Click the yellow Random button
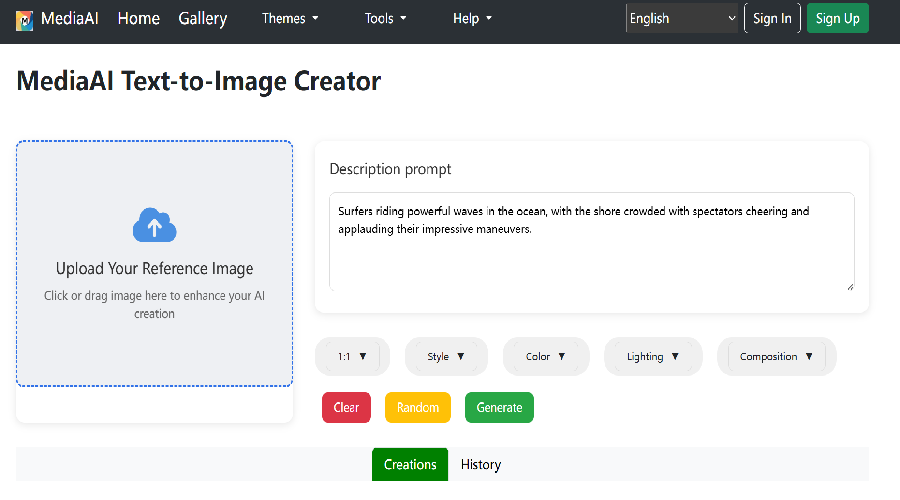 click(x=418, y=408)
